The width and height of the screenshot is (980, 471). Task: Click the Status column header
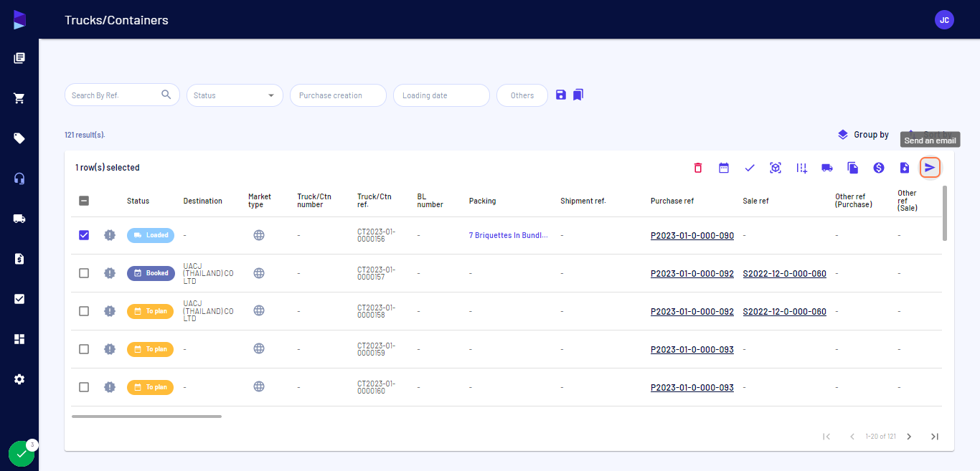pos(138,201)
